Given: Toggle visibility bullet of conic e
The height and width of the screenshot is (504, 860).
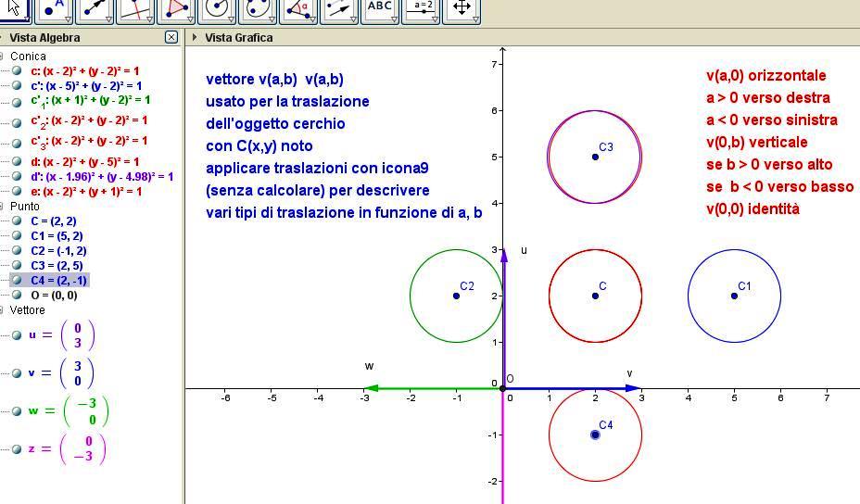Looking at the screenshot, I should pyautogui.click(x=17, y=192).
